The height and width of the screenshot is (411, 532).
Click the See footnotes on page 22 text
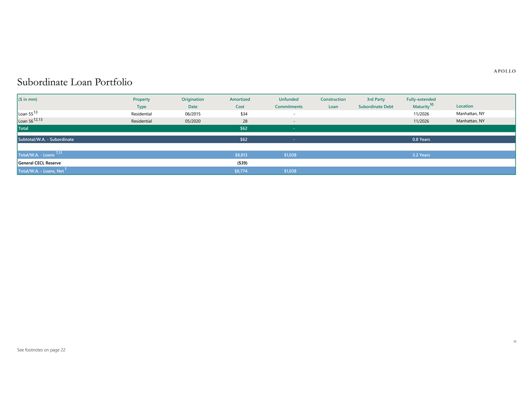coord(41,350)
